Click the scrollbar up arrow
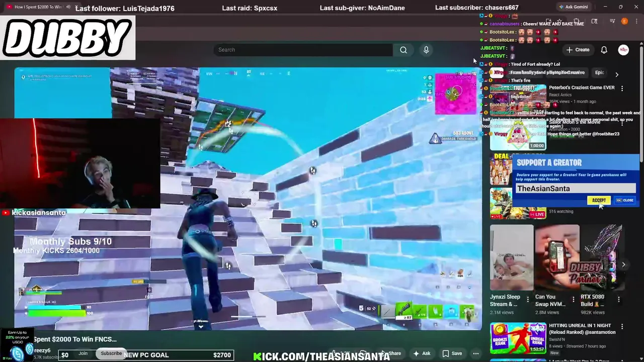Screen dimensions: 644x362 [641, 45]
